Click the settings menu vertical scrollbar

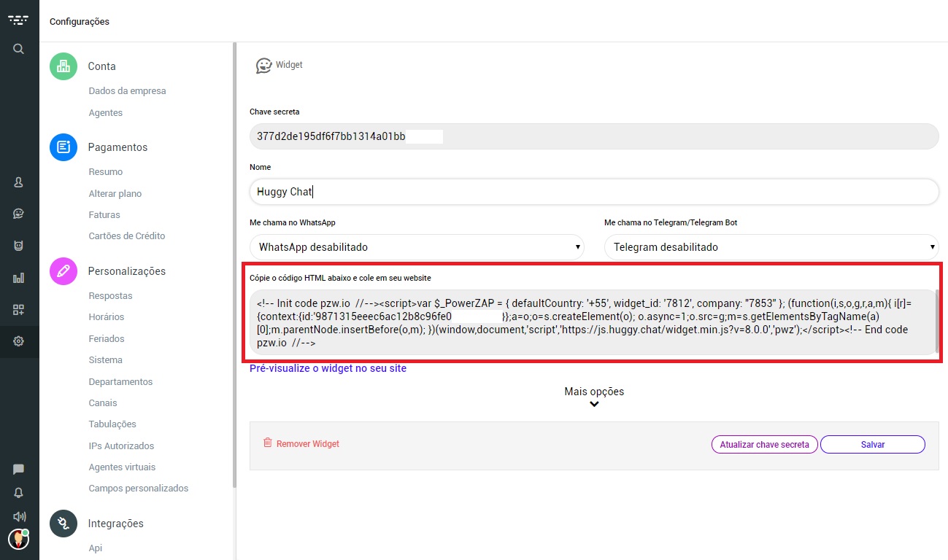(x=234, y=264)
